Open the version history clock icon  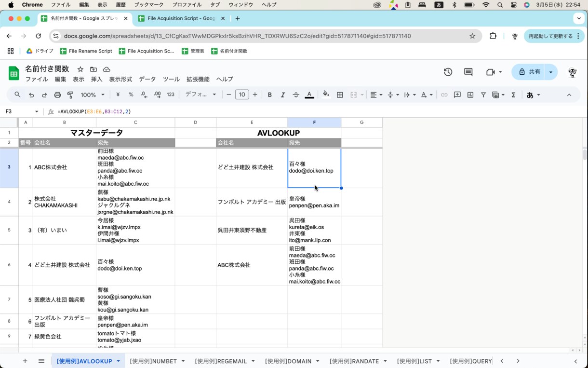(x=448, y=72)
